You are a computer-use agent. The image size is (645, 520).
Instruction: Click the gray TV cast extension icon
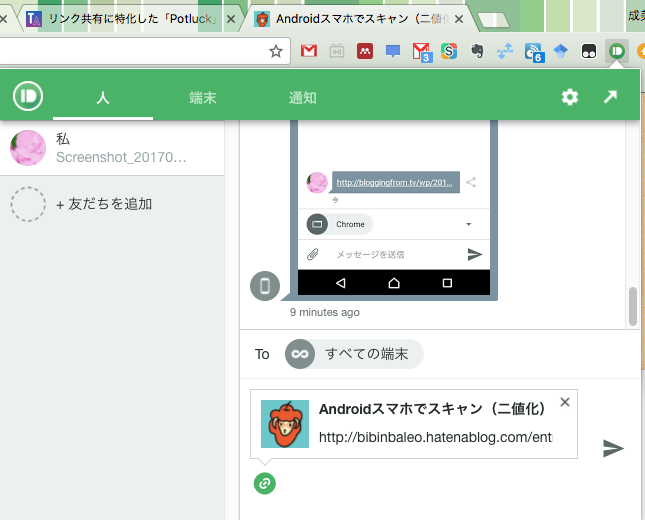coord(337,51)
